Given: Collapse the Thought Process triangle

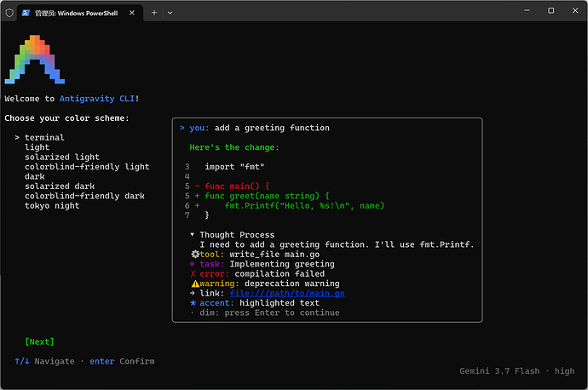Looking at the screenshot, I should coord(192,234).
